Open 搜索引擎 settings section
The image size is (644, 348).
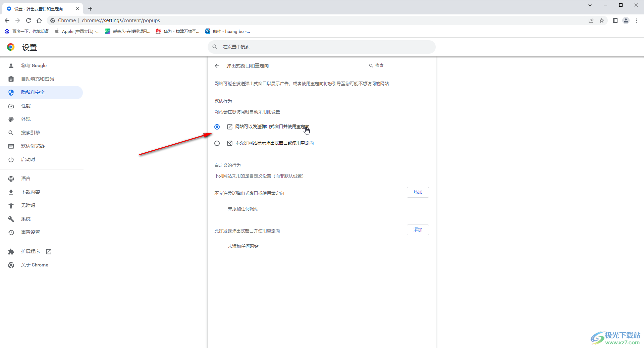click(x=42, y=133)
